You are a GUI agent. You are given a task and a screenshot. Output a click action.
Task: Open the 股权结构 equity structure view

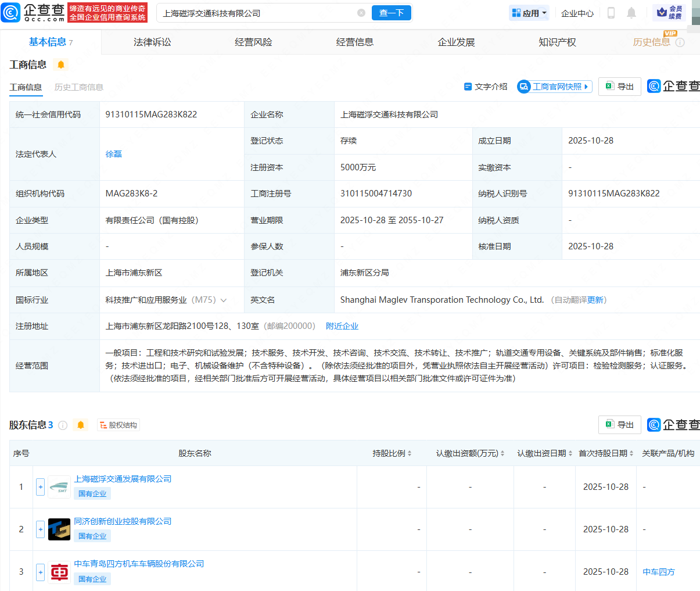[x=119, y=425]
